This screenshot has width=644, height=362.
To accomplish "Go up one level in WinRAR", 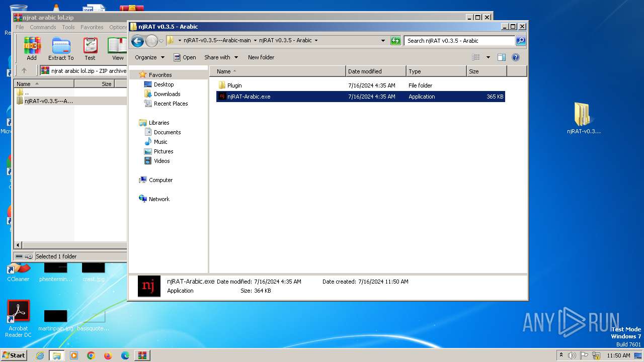I will click(x=24, y=70).
